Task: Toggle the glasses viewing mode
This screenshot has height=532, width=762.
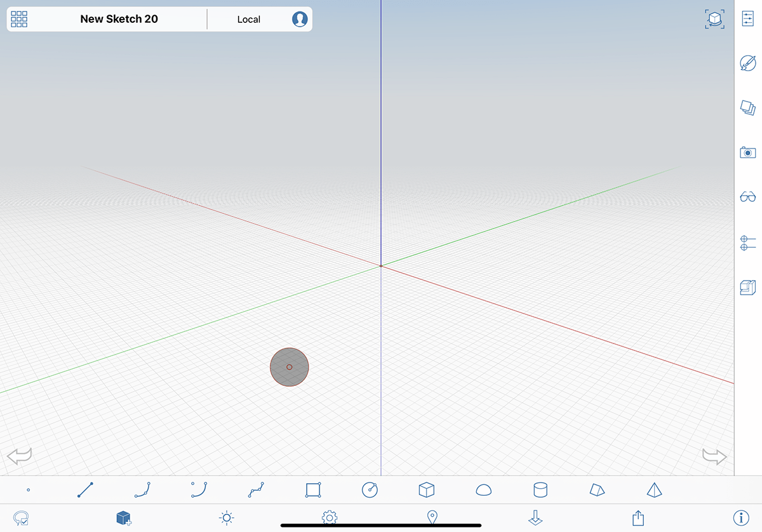Action: [x=748, y=197]
